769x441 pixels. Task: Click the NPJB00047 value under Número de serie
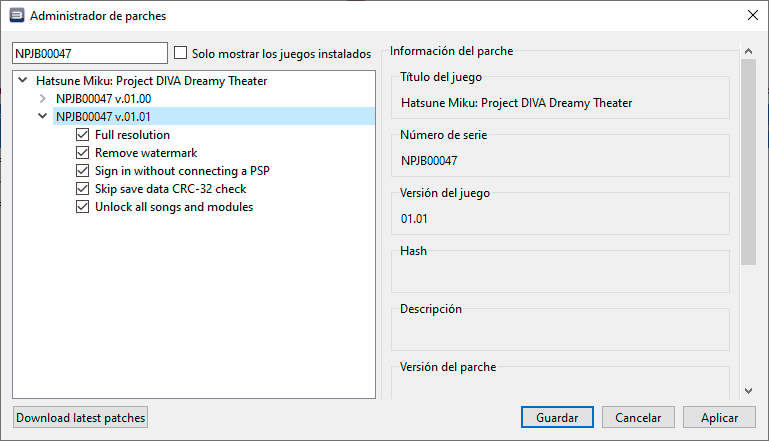pyautogui.click(x=429, y=161)
